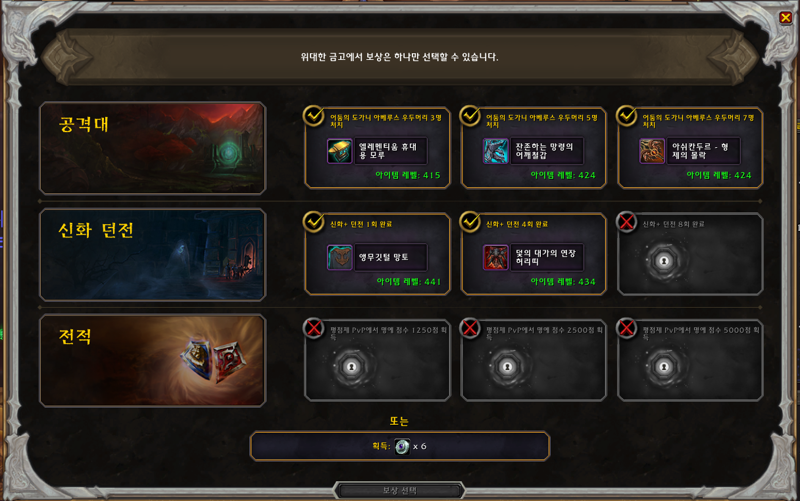Click the 아쉬칸두르 형제의 몰락 item icon
This screenshot has height=501, width=800.
click(x=652, y=151)
